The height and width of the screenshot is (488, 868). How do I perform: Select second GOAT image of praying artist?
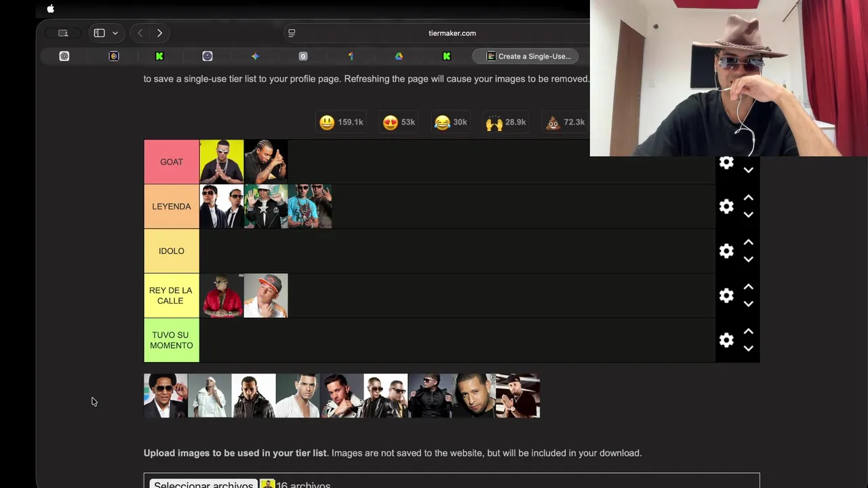click(266, 162)
